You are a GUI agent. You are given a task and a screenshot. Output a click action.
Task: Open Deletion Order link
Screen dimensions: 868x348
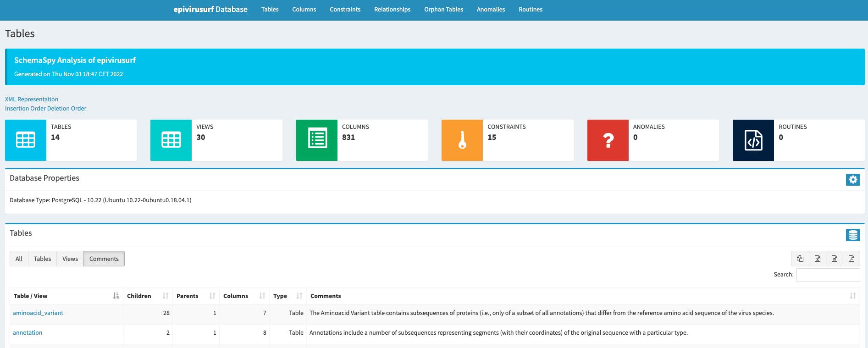click(x=67, y=108)
